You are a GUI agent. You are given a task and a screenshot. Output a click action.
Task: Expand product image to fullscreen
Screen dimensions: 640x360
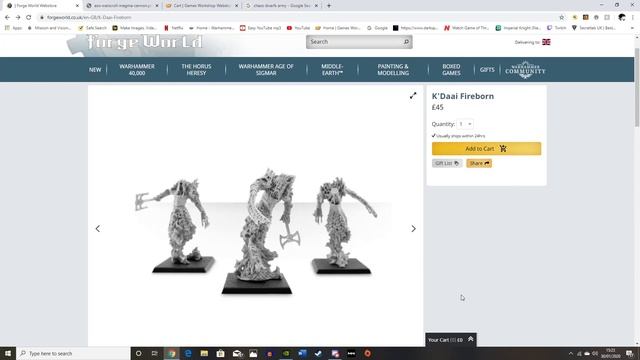413,96
